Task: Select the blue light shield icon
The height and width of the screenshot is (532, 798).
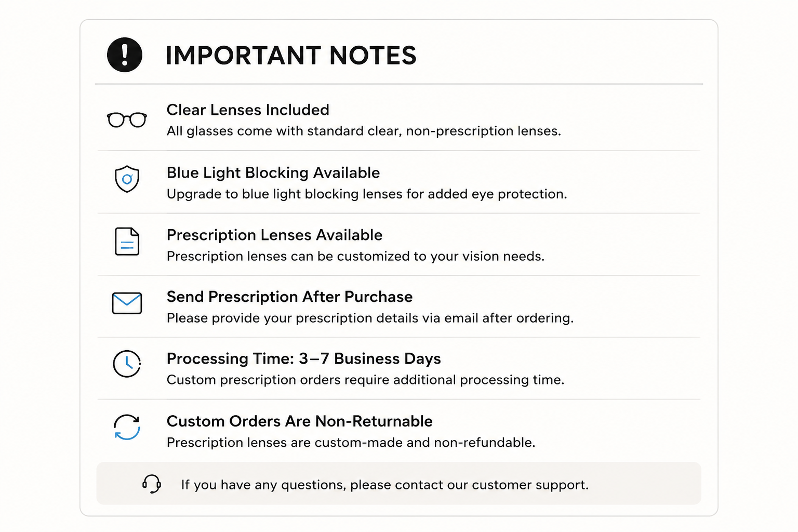Action: pos(127,179)
